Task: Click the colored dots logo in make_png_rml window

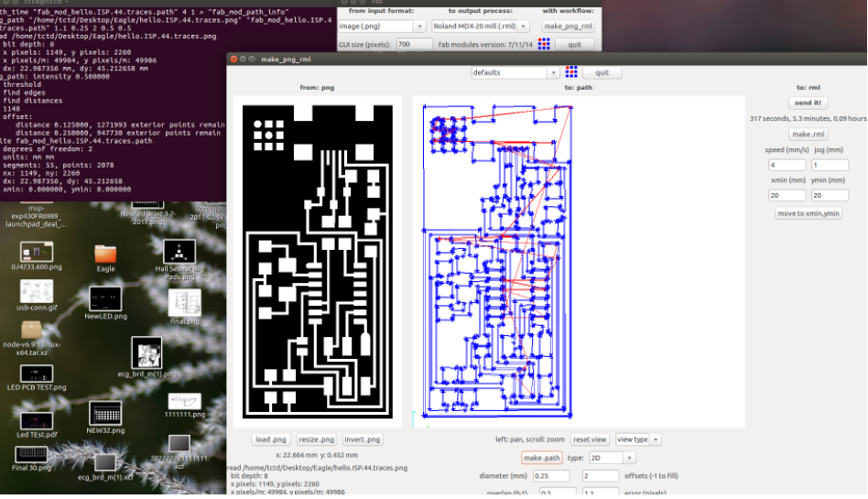Action: (571, 72)
